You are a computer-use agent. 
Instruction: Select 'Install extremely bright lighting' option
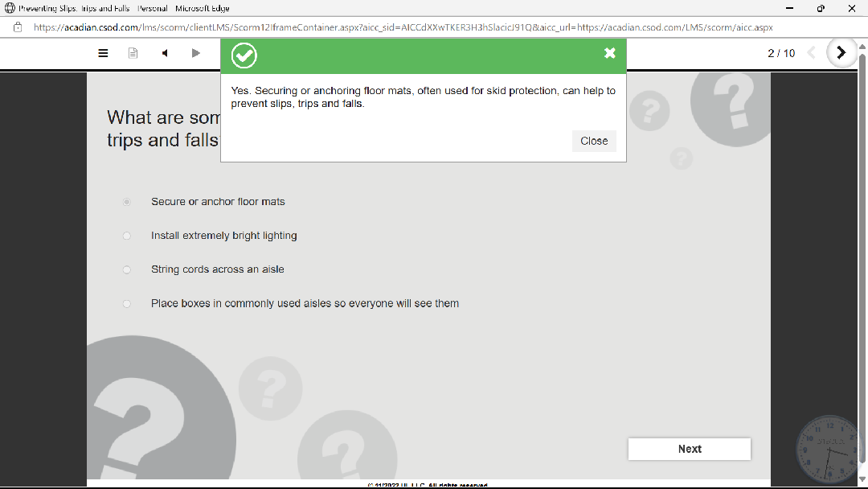pos(127,236)
